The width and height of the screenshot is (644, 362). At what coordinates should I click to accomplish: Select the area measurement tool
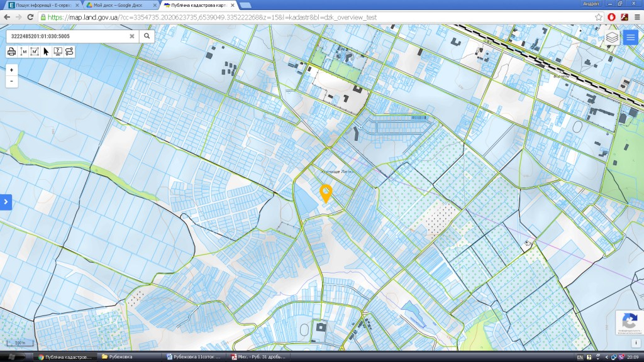click(35, 52)
